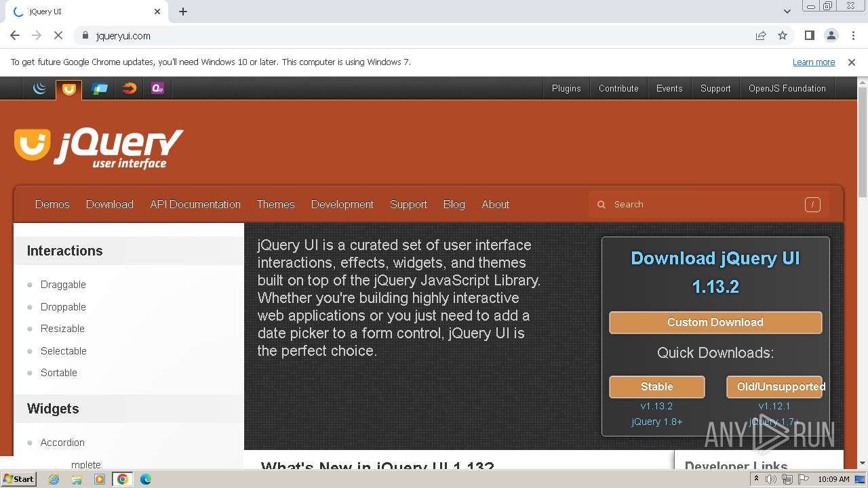Open the Demos menu item
The image size is (868, 488).
tap(52, 204)
